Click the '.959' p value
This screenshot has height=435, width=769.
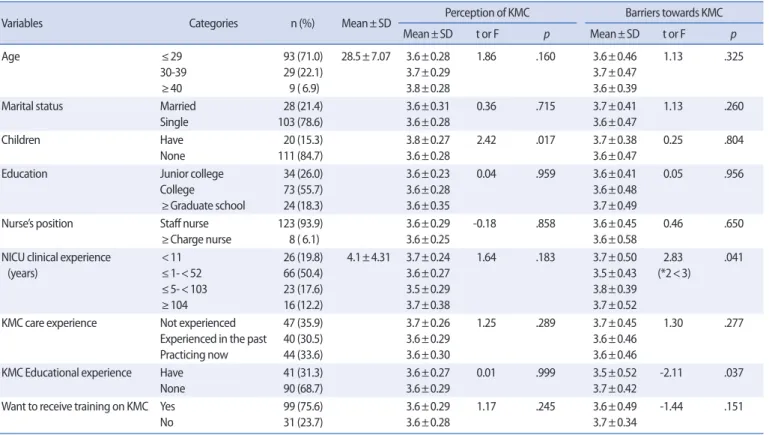pos(545,174)
